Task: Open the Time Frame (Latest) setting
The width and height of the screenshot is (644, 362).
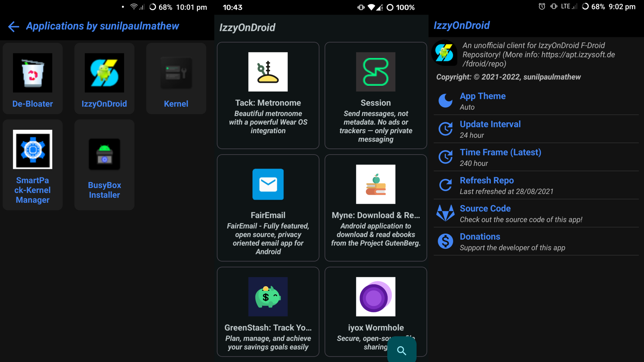Action: click(x=536, y=157)
